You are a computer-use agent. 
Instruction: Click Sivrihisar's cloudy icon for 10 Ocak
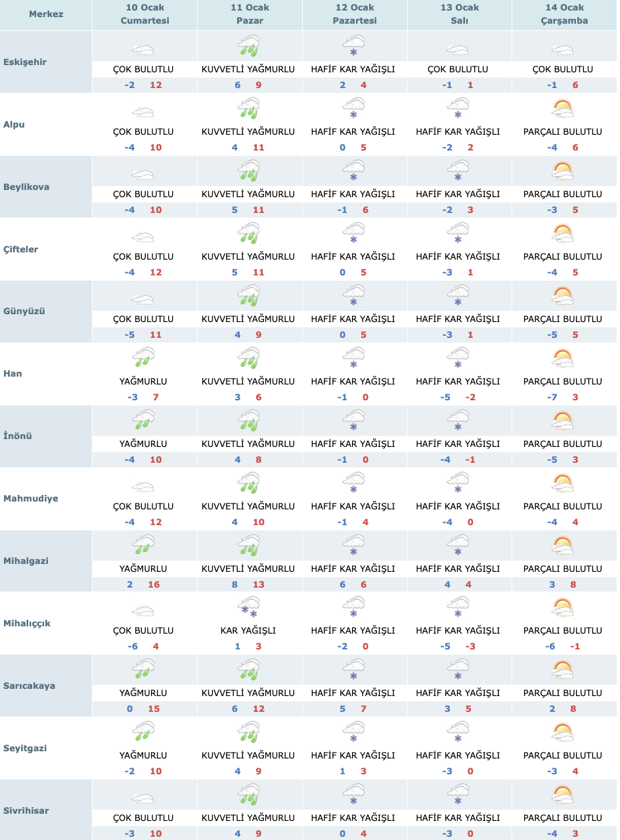tap(143, 799)
